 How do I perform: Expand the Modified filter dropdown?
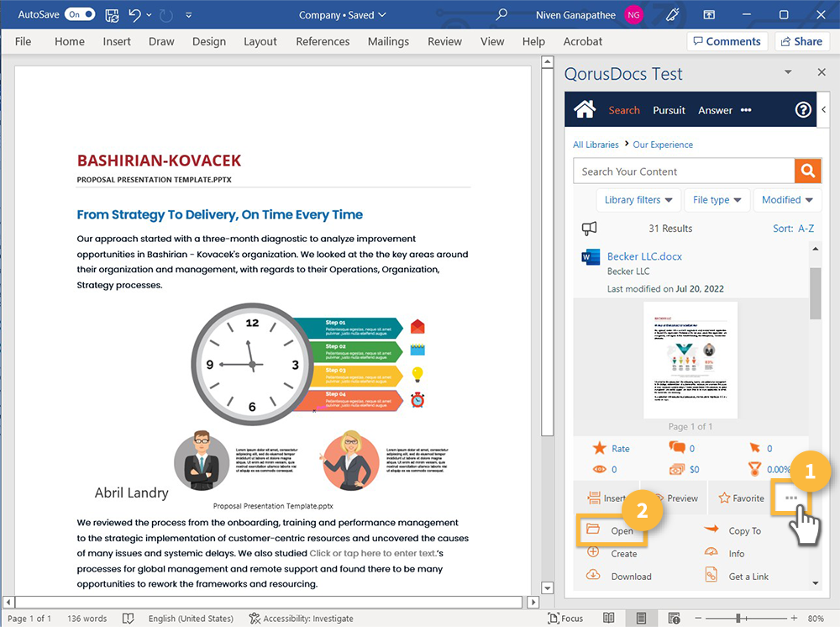pyautogui.click(x=788, y=200)
